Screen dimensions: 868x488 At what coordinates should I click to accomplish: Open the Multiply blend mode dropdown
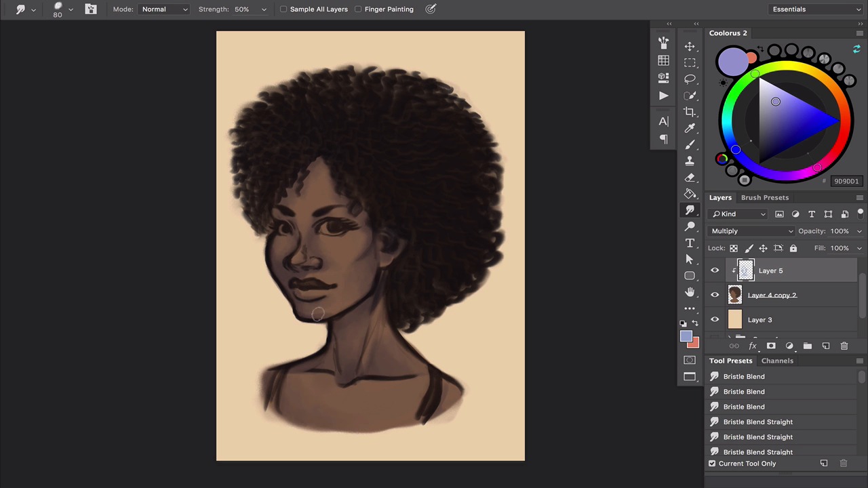pos(751,231)
